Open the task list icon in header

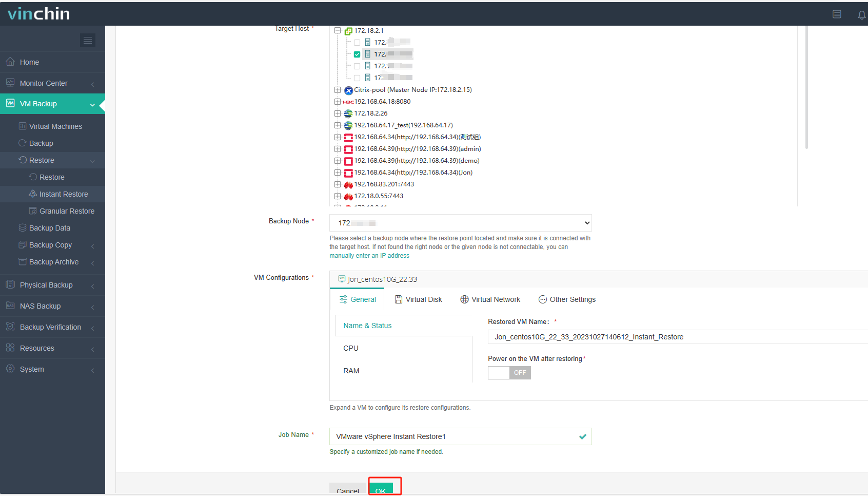pos(837,14)
